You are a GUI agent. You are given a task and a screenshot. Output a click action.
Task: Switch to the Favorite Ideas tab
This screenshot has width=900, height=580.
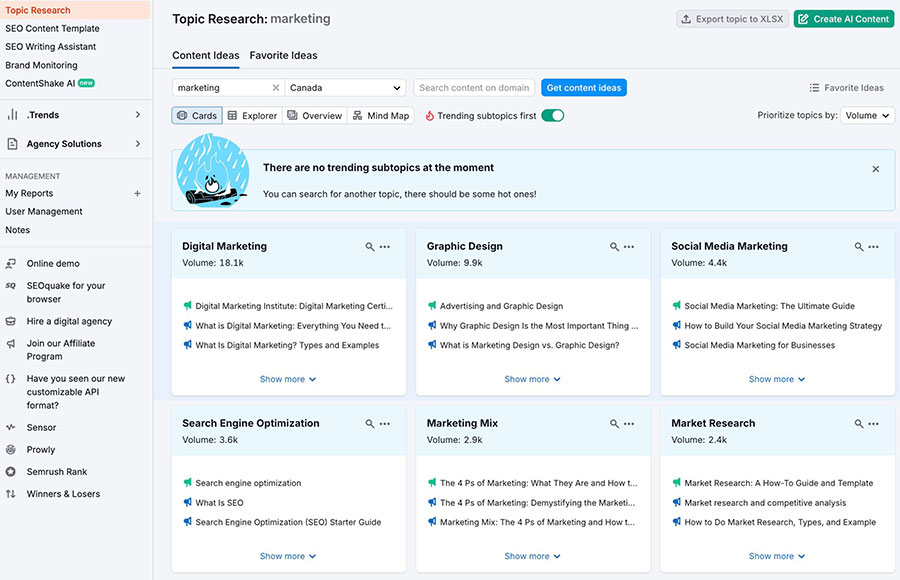click(283, 56)
